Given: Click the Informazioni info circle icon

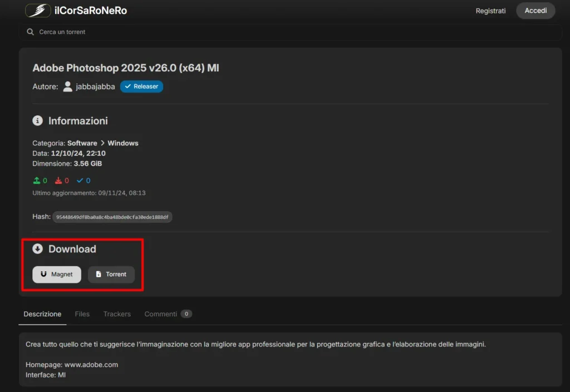Looking at the screenshot, I should [37, 121].
